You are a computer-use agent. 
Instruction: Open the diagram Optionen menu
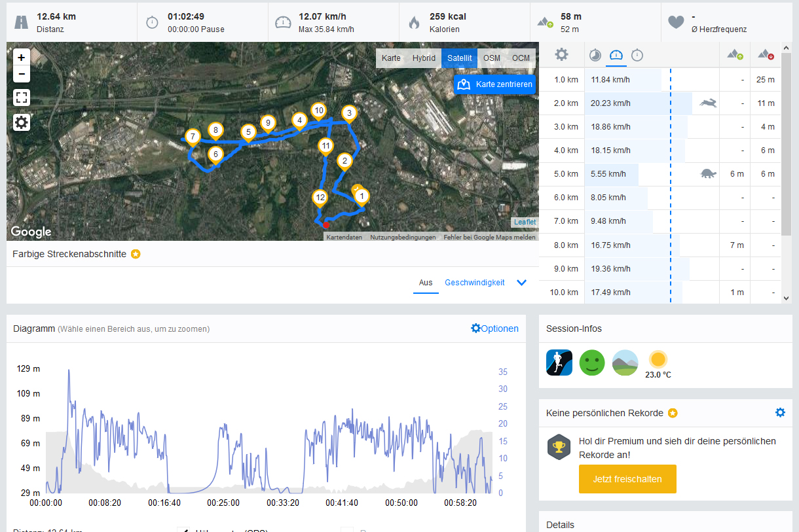click(x=494, y=328)
